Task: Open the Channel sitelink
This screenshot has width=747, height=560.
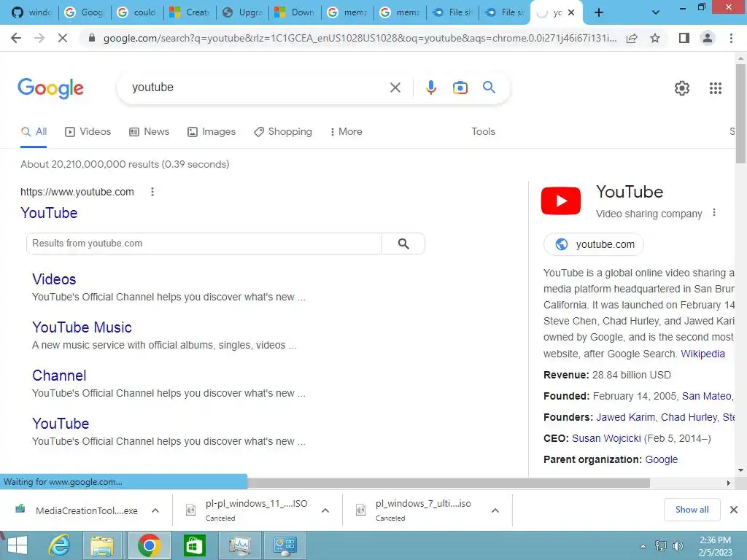Action: pyautogui.click(x=59, y=376)
